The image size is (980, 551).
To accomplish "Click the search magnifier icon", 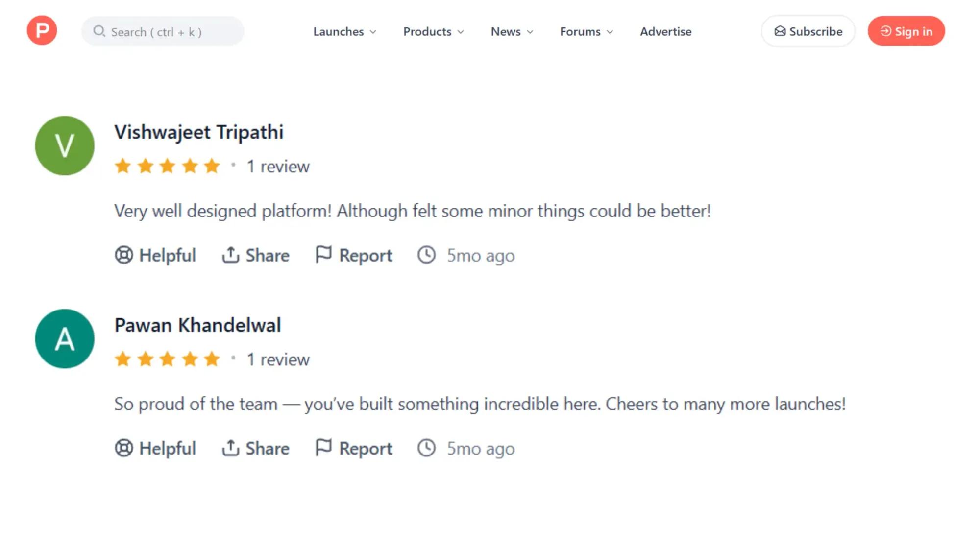I will (x=99, y=31).
